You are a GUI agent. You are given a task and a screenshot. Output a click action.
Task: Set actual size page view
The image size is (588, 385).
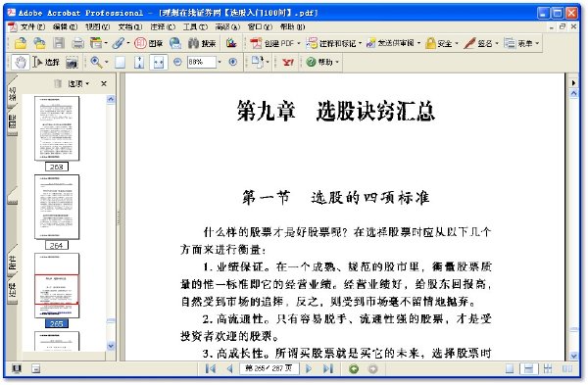(120, 63)
